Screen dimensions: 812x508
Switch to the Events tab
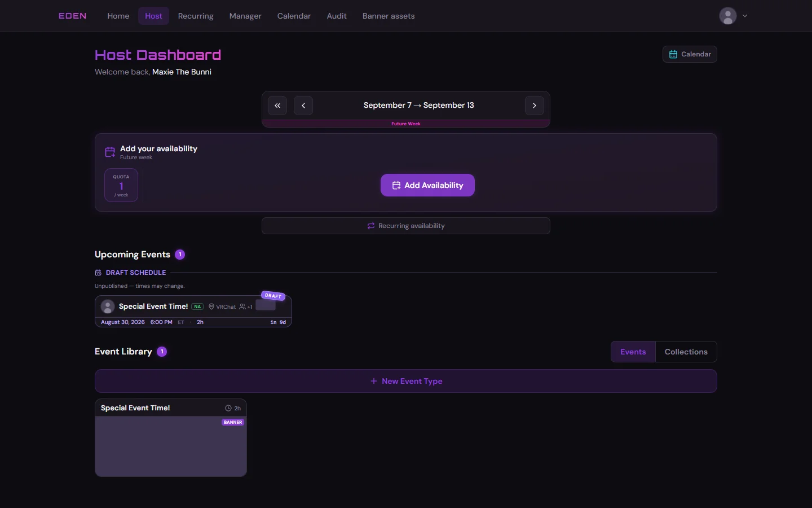(x=633, y=352)
